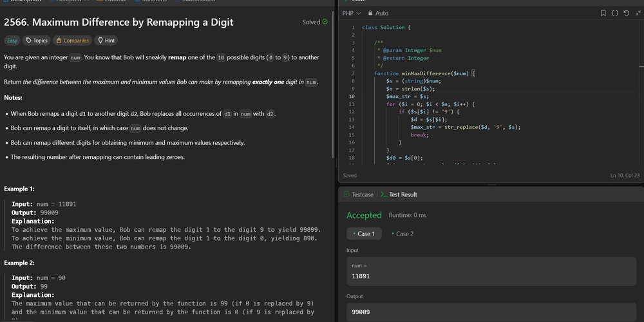644x322 pixels.
Task: Click the format code braces icon
Action: [x=614, y=13]
